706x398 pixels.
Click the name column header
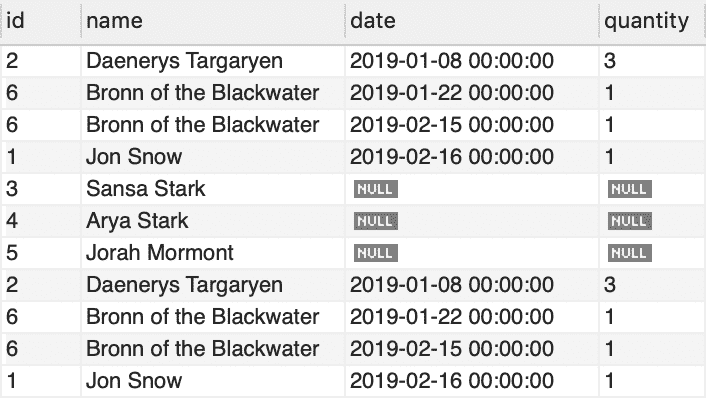point(213,21)
